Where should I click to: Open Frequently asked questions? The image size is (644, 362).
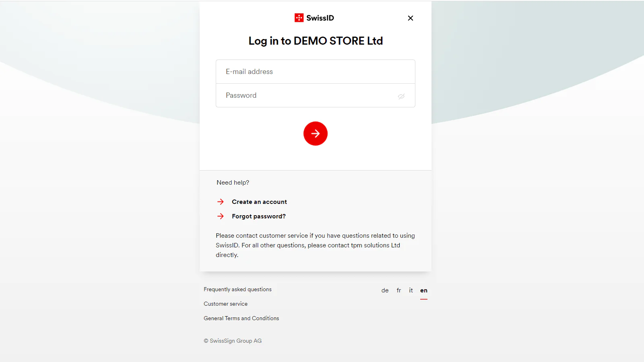237,289
